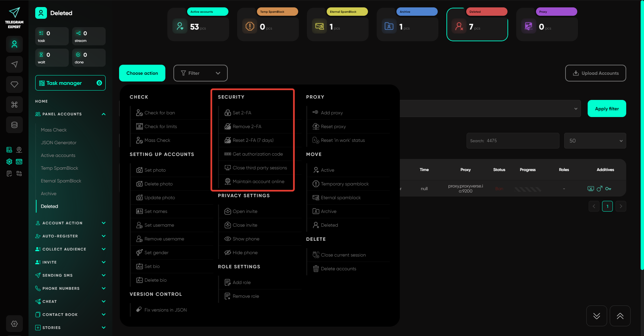Click the key icon in Additives column
Viewport: 644px width, 336px height.
(608, 189)
